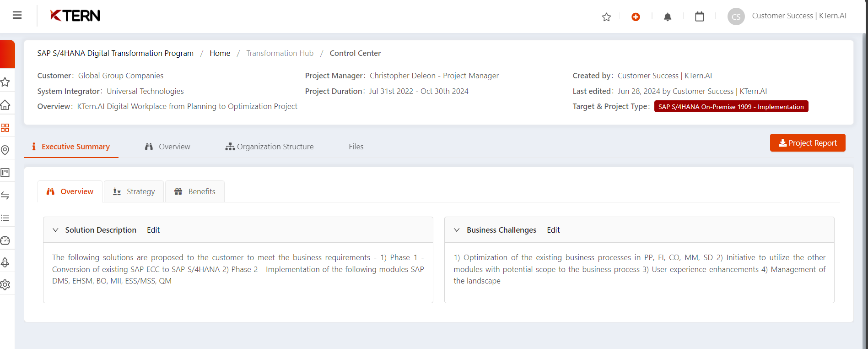Image resolution: width=868 pixels, height=349 pixels.
Task: Click Universal Technologies integrator value
Action: tap(145, 91)
